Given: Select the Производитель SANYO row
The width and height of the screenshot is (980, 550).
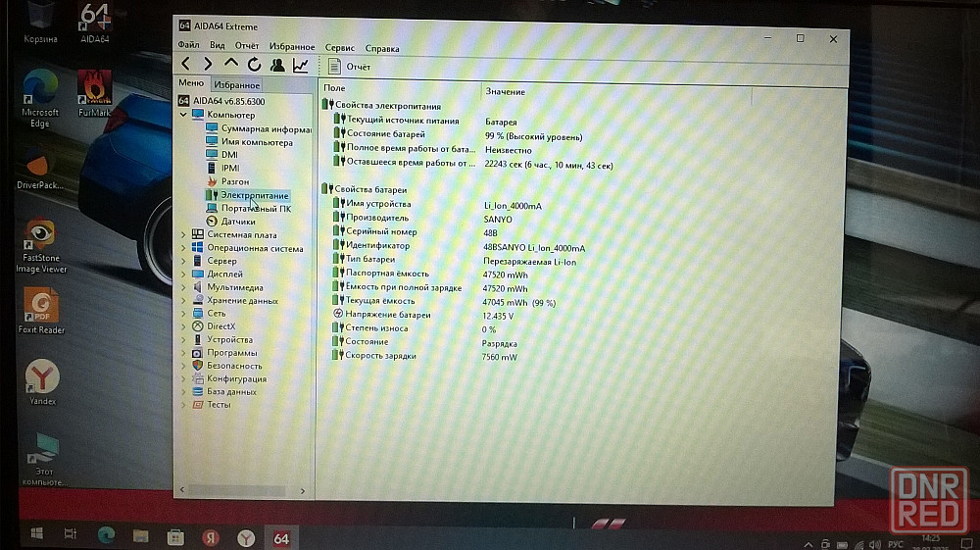Looking at the screenshot, I should [422, 218].
